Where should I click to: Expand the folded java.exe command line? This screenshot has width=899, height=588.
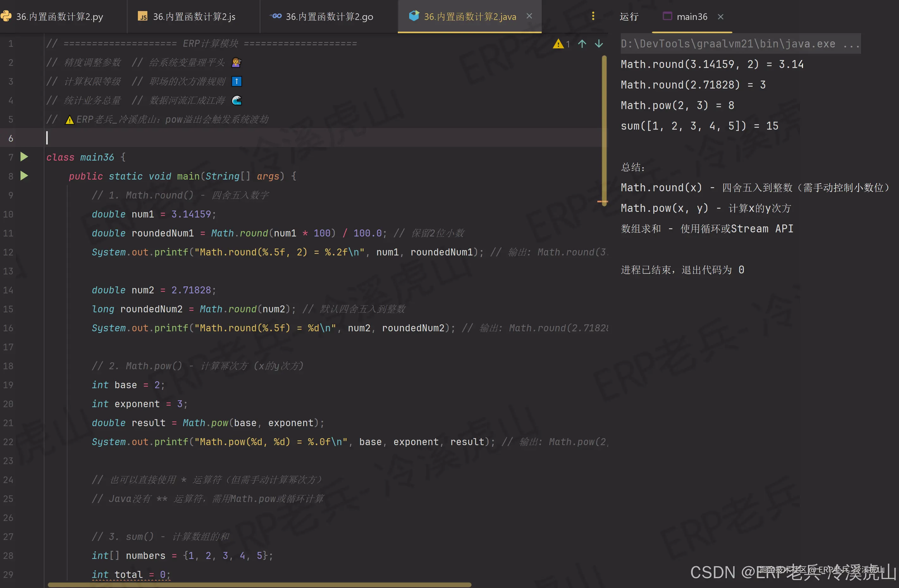click(x=851, y=44)
